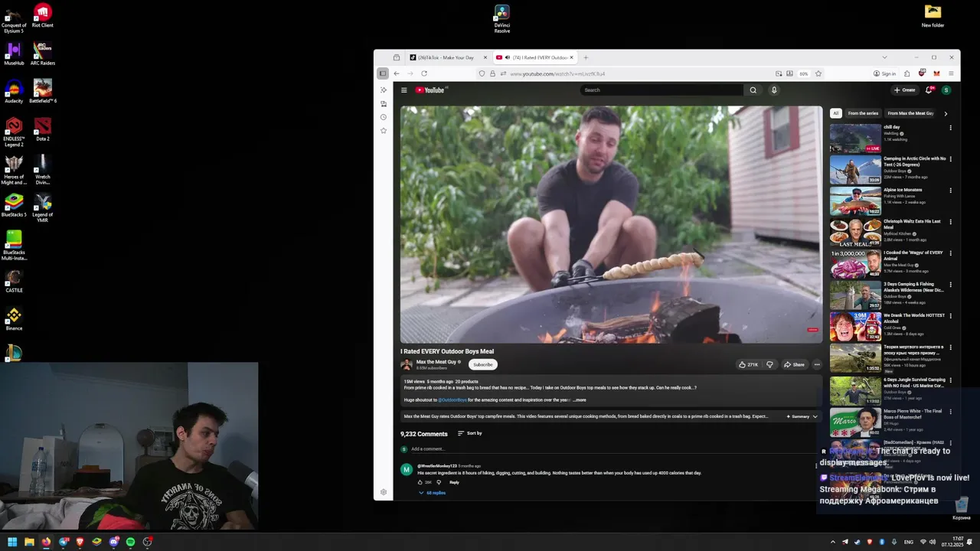Like the WrestlerMonkey123 comment
The height and width of the screenshot is (551, 980).
tap(420, 482)
